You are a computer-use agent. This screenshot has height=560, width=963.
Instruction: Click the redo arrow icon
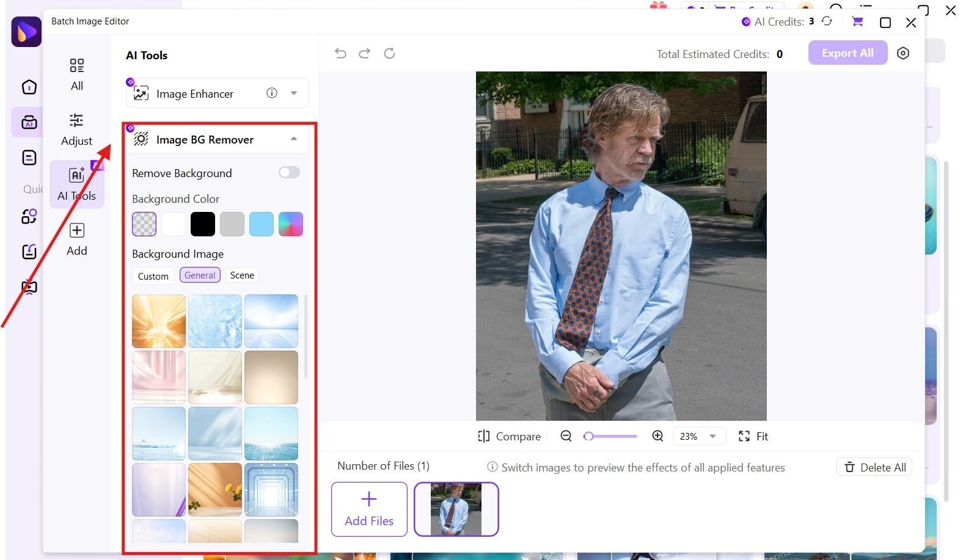point(365,53)
